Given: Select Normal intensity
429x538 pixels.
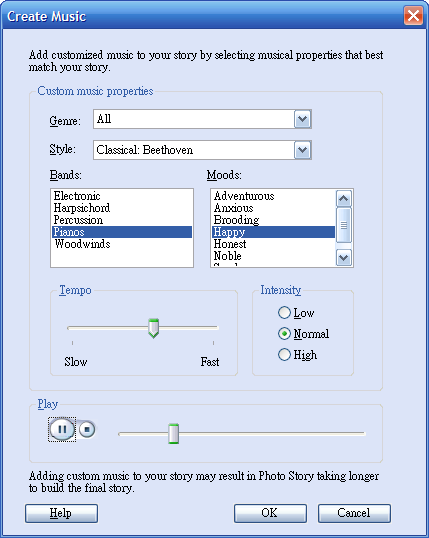Looking at the screenshot, I should 303,334.
